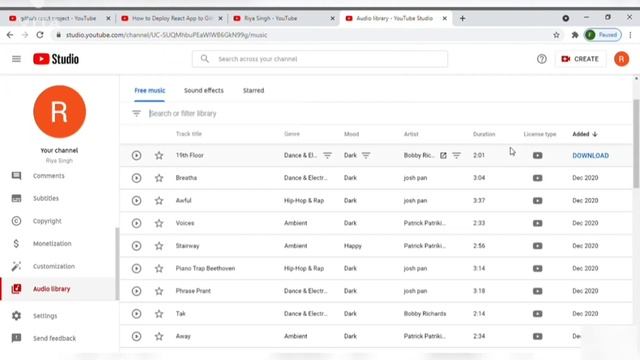Screen dimensions: 640x360
Task: Star the Tak track
Action: [x=159, y=314]
